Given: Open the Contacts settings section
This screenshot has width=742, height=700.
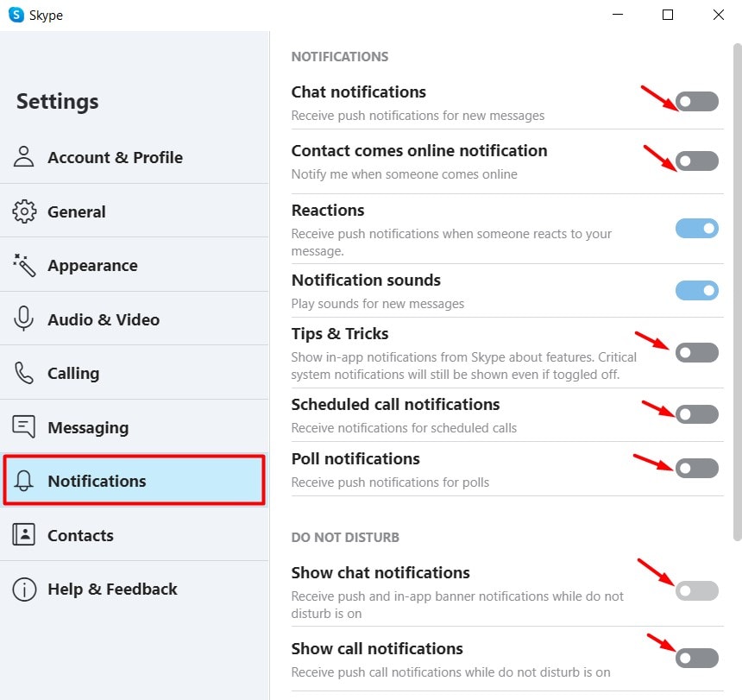Looking at the screenshot, I should point(135,535).
